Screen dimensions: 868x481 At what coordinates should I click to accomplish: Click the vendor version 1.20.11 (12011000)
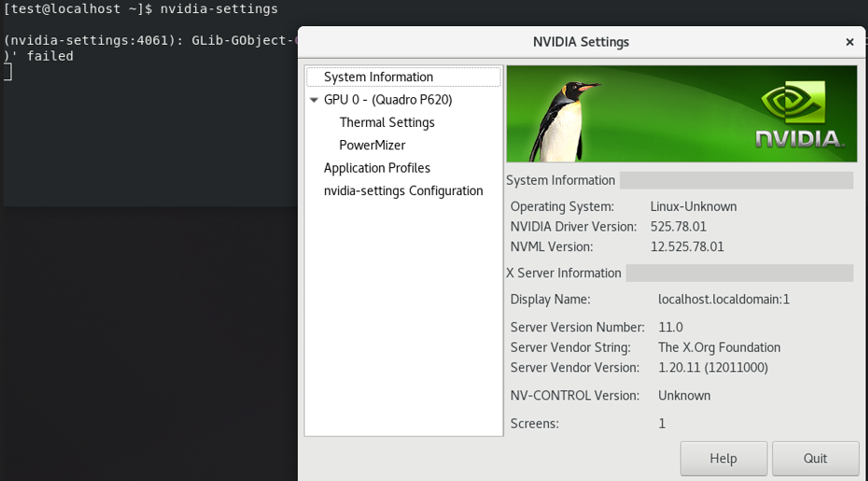[713, 367]
